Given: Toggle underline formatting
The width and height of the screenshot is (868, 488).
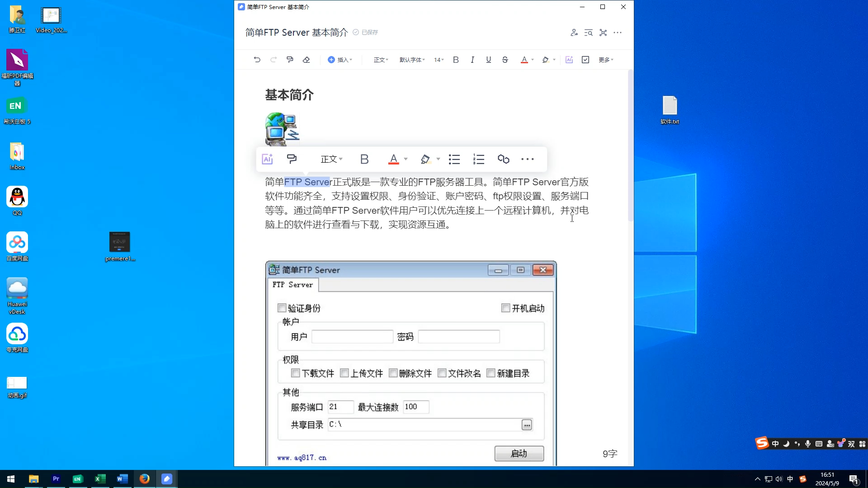Looking at the screenshot, I should pyautogui.click(x=489, y=60).
